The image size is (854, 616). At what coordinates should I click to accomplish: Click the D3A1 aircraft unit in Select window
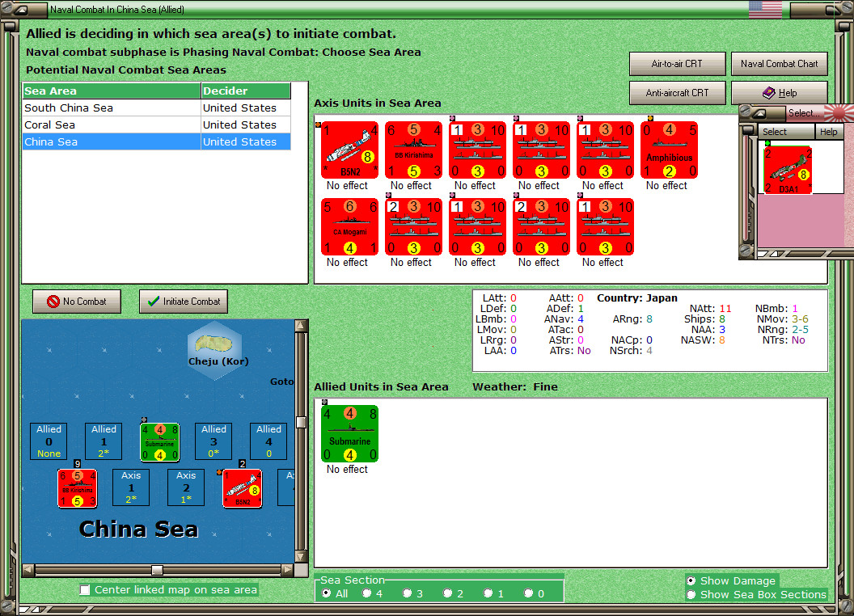(x=788, y=170)
